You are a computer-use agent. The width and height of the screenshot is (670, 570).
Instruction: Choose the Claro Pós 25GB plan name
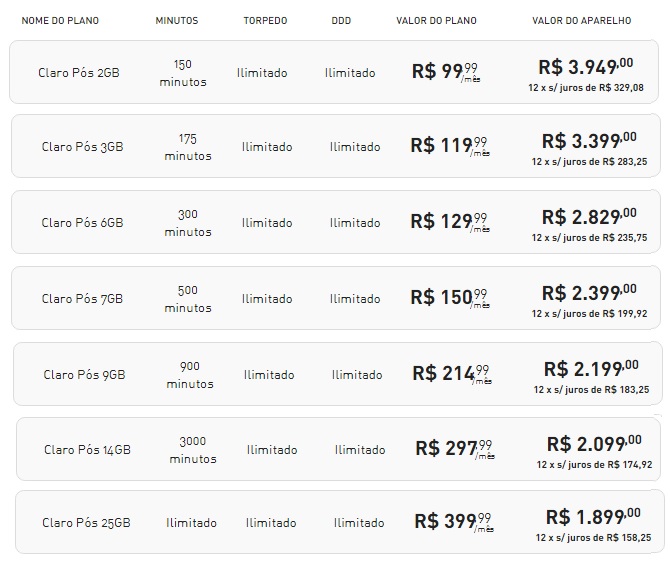(86, 523)
